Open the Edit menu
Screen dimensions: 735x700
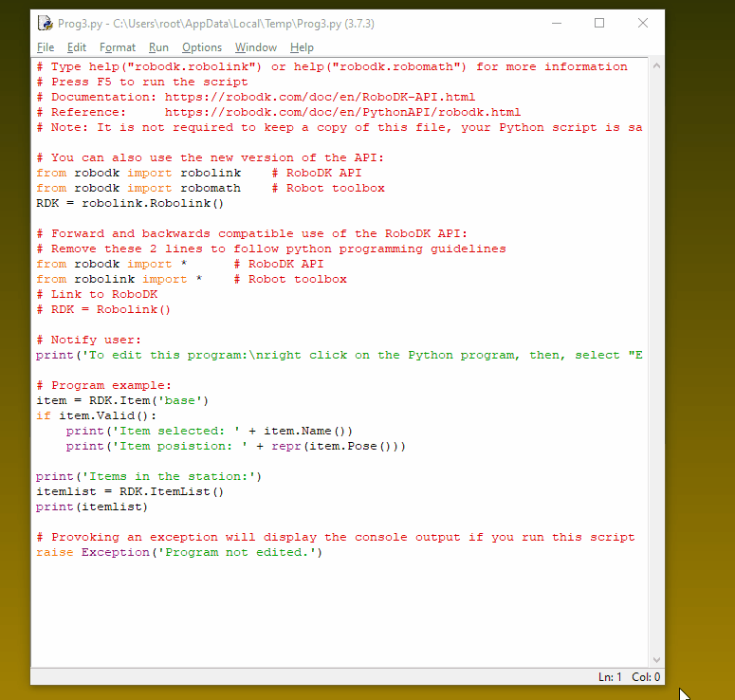(77, 47)
